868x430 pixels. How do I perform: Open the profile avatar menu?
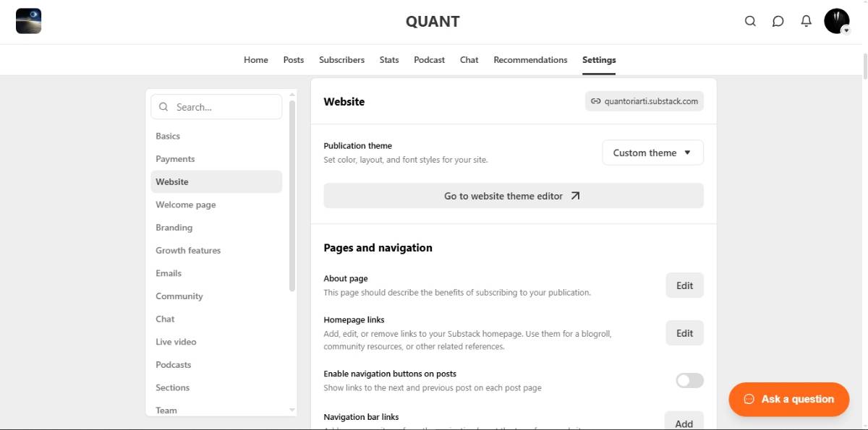point(837,21)
